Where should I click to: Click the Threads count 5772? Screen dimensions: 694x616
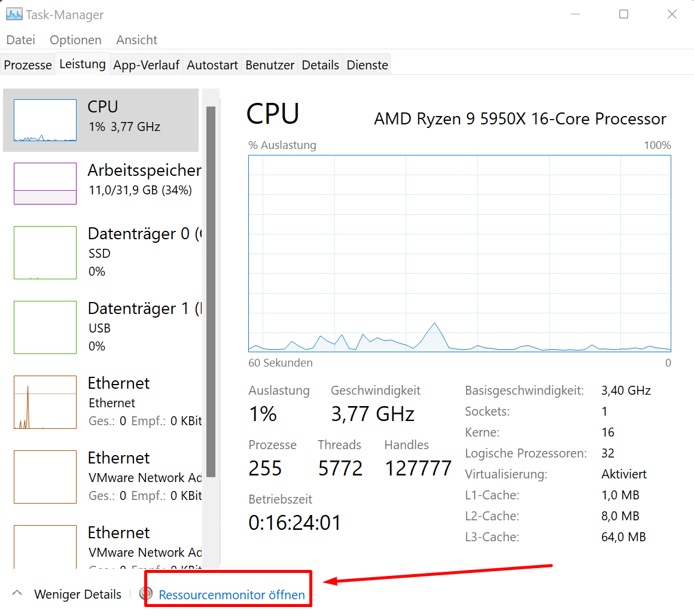tap(340, 468)
